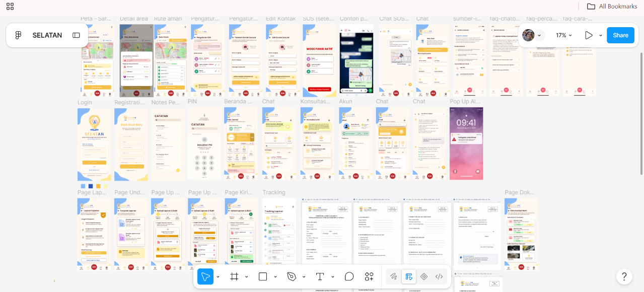Open the presentation options dropdown arrow
644x292 pixels.
point(600,35)
